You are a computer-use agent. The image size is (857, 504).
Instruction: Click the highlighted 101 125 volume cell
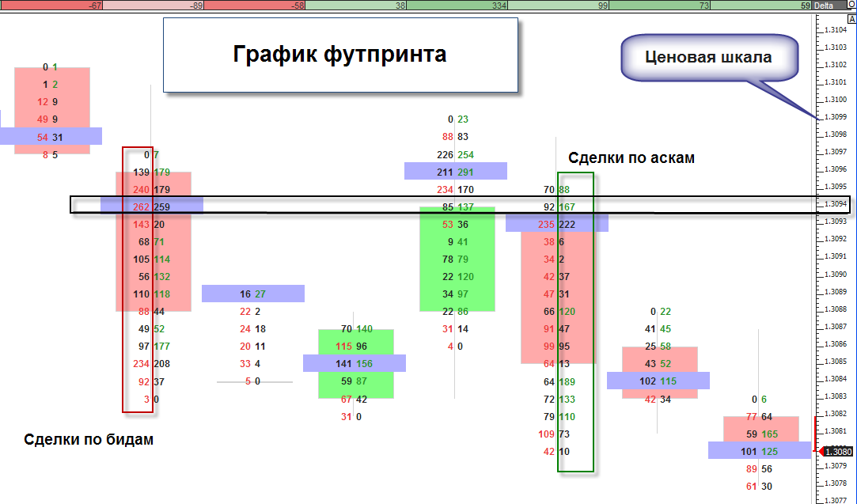[760, 451]
